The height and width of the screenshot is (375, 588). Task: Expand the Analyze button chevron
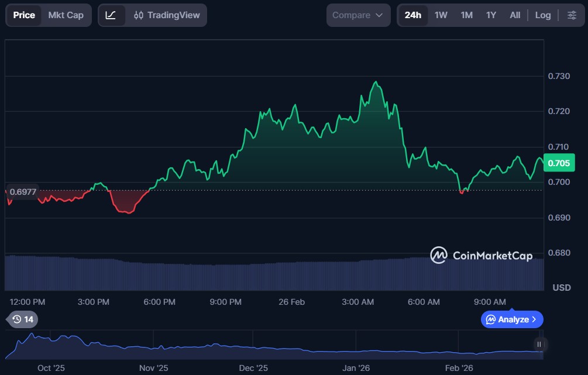click(534, 319)
